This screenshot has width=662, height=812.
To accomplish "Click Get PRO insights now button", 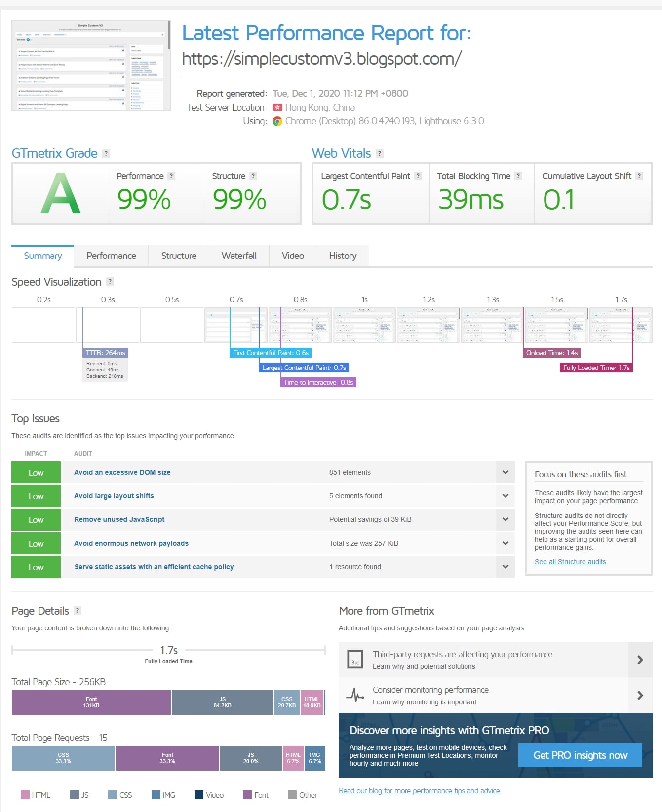I will (580, 755).
